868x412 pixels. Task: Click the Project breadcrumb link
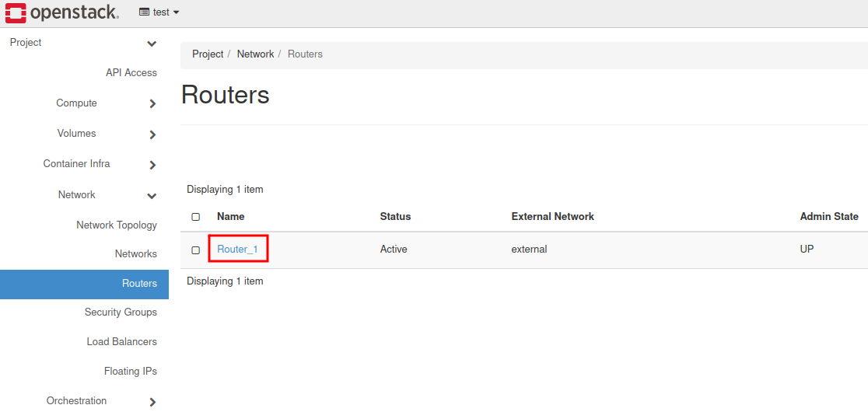tap(208, 54)
